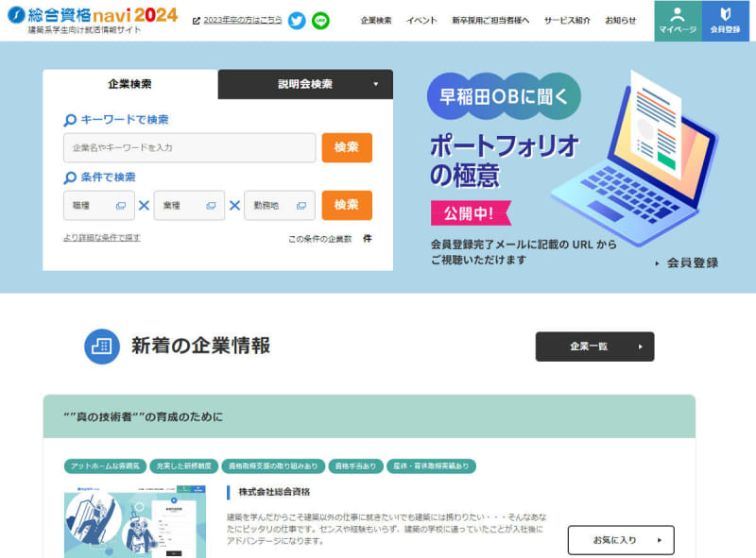This screenshot has width=756, height=558.
Task: Follow the 2023年卒の方はこちら link
Action: [x=243, y=20]
